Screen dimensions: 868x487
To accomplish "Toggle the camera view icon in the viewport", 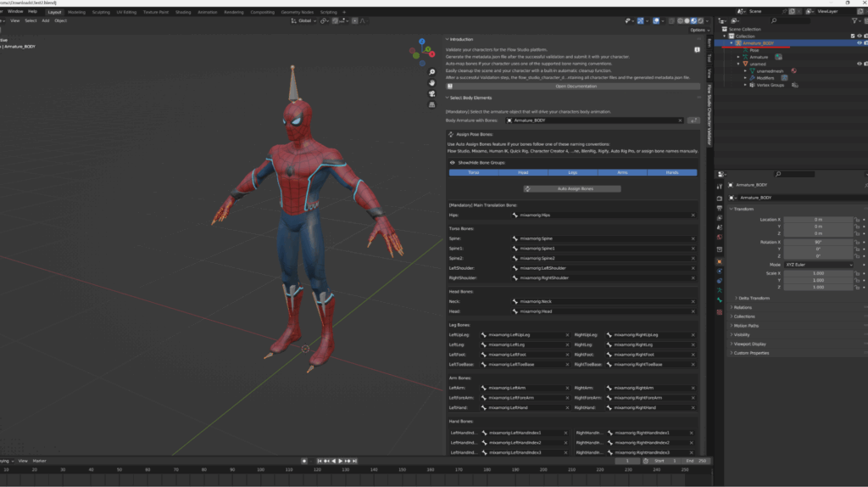I will (x=431, y=93).
